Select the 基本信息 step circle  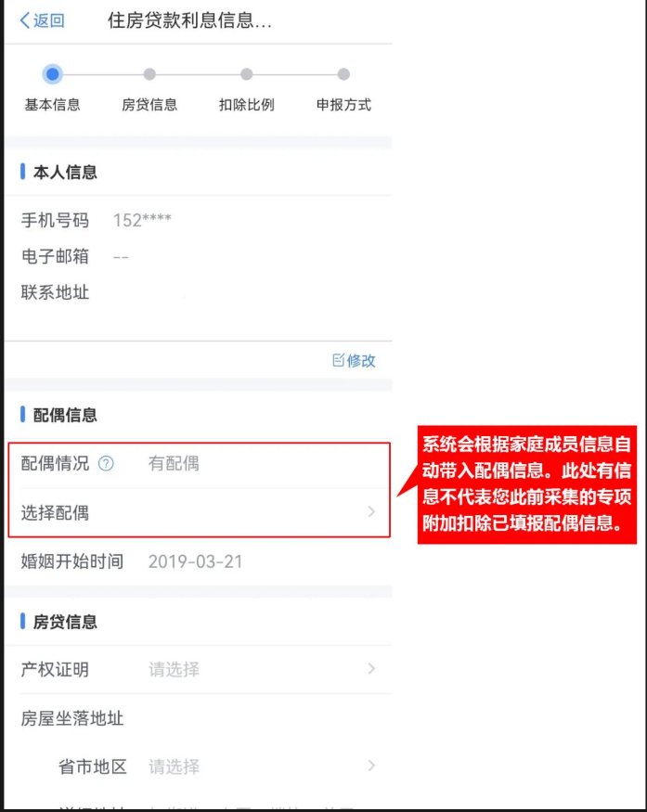(52, 74)
